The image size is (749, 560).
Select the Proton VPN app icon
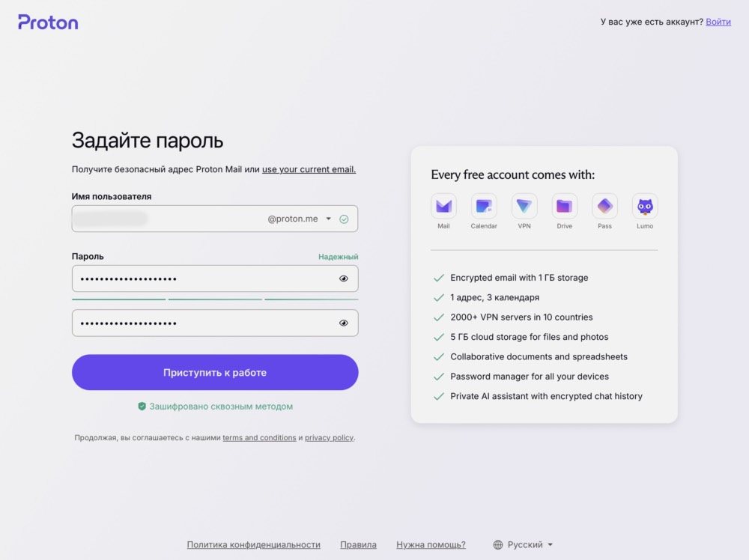point(524,206)
